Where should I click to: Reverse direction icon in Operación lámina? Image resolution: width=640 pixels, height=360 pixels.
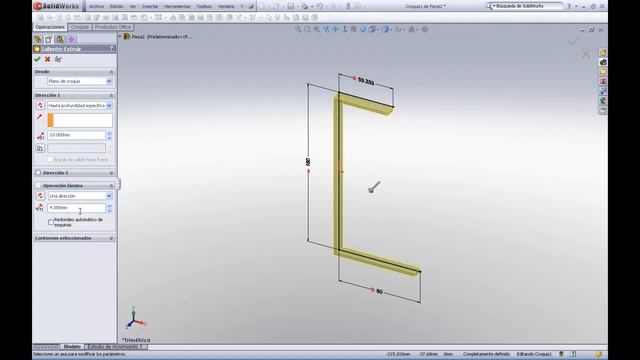pyautogui.click(x=40, y=196)
